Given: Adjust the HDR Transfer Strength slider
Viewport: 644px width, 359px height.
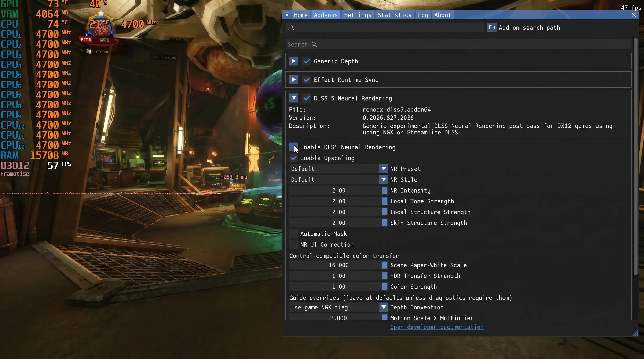Looking at the screenshot, I should [339, 276].
